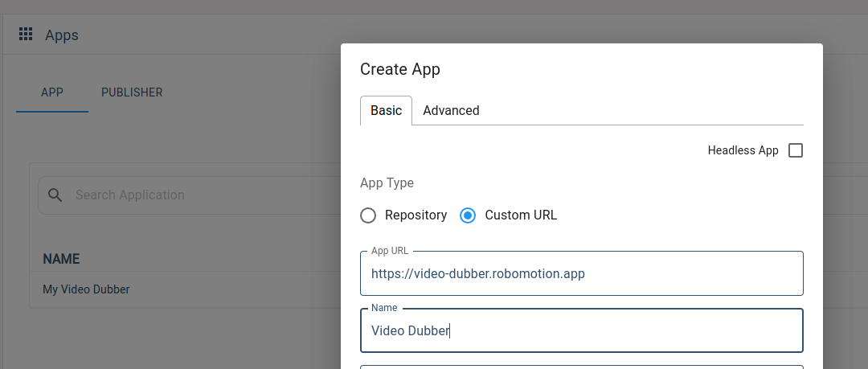This screenshot has width=868, height=369.
Task: Click the Search Application box
Action: (188, 195)
